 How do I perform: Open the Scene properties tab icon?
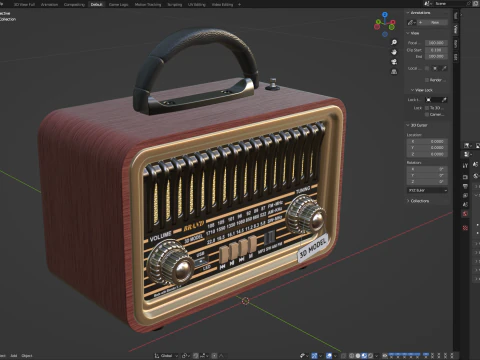tap(465, 204)
